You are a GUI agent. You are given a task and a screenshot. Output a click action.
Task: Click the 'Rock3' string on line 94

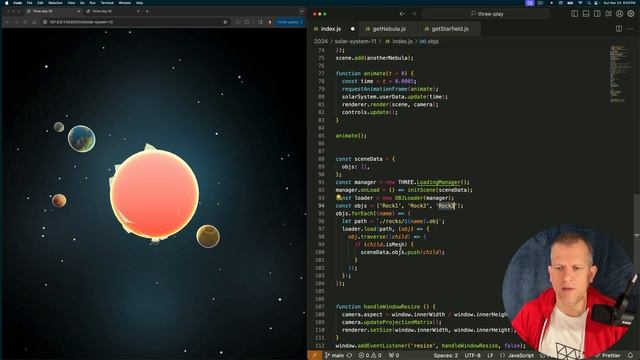446,206
